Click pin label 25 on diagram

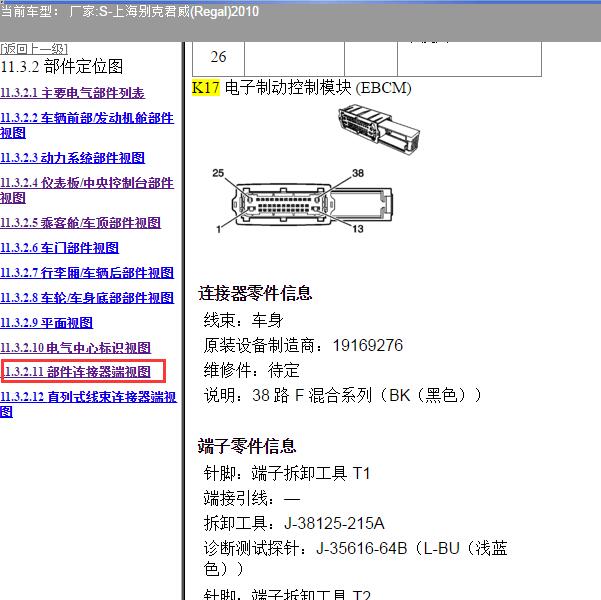[218, 173]
